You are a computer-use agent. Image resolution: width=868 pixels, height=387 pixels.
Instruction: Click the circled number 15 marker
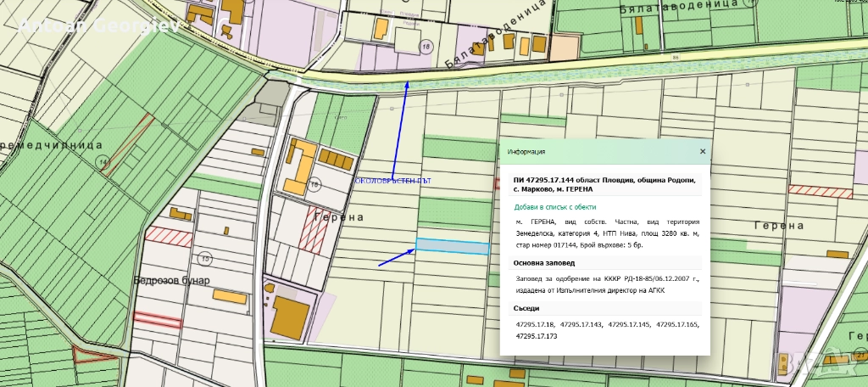(204, 257)
